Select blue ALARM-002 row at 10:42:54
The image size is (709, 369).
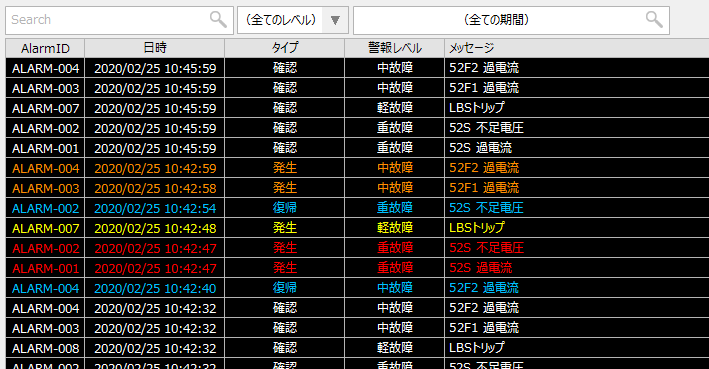(357, 208)
